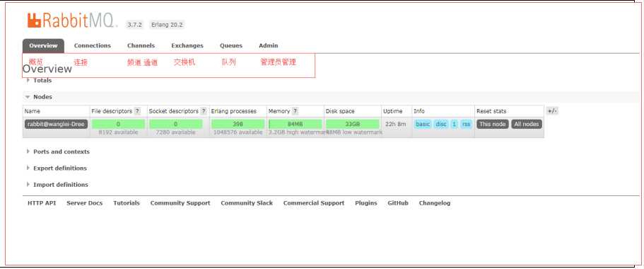
Task: Go to the Exchanges tab
Action: (x=187, y=45)
